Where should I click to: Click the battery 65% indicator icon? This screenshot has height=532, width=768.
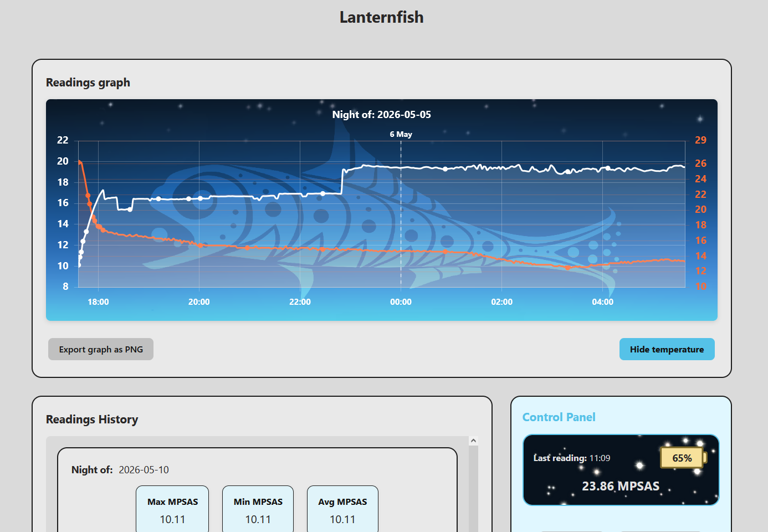click(x=683, y=458)
